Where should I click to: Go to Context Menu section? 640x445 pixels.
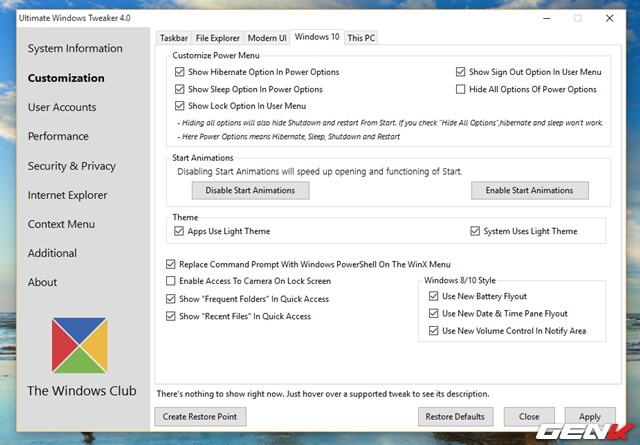point(61,224)
